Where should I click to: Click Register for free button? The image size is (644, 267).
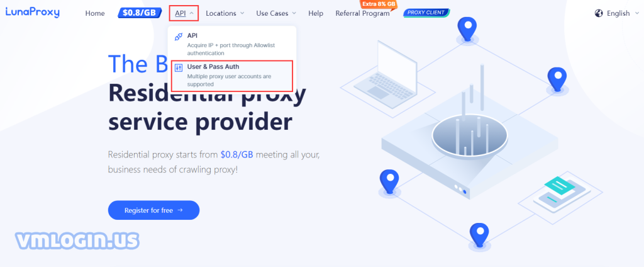pyautogui.click(x=153, y=210)
